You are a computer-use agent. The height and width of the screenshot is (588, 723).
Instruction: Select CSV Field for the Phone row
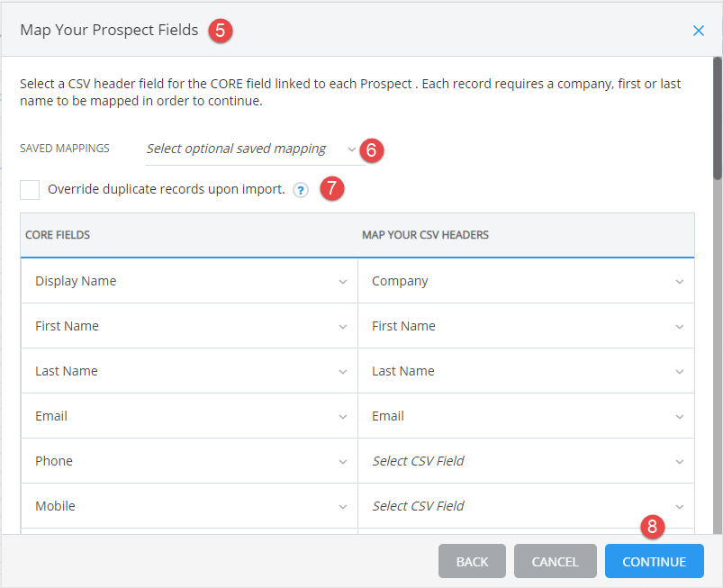526,461
